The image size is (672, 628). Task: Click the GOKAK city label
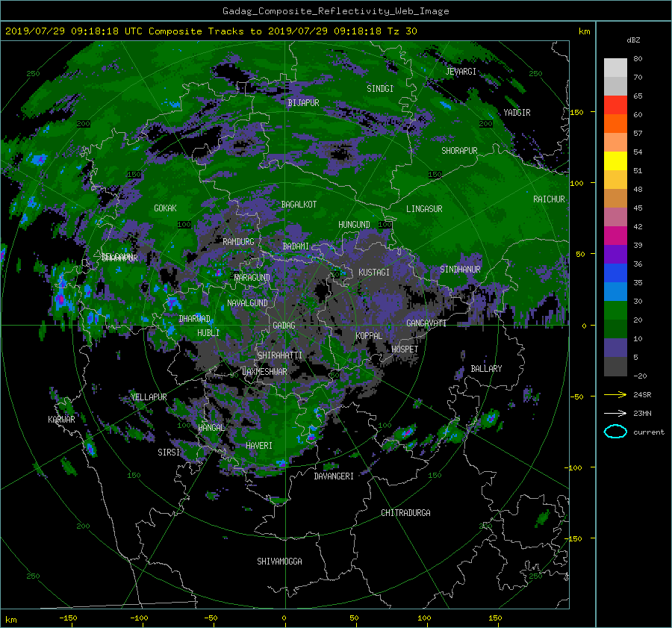point(165,208)
